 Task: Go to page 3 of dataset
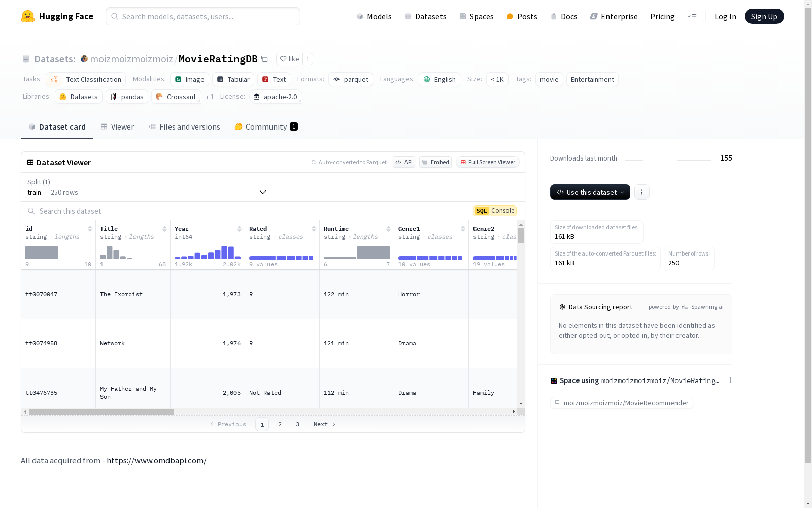pos(297,424)
